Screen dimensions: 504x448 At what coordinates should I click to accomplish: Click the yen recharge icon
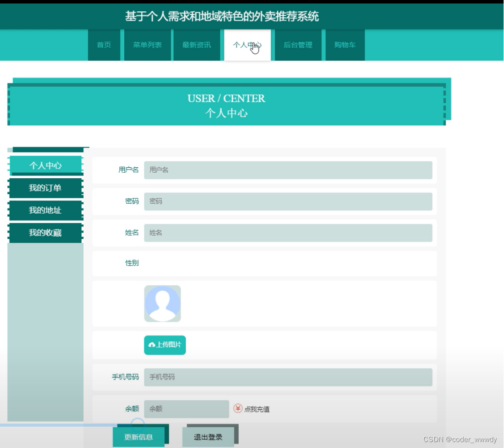pos(238,409)
